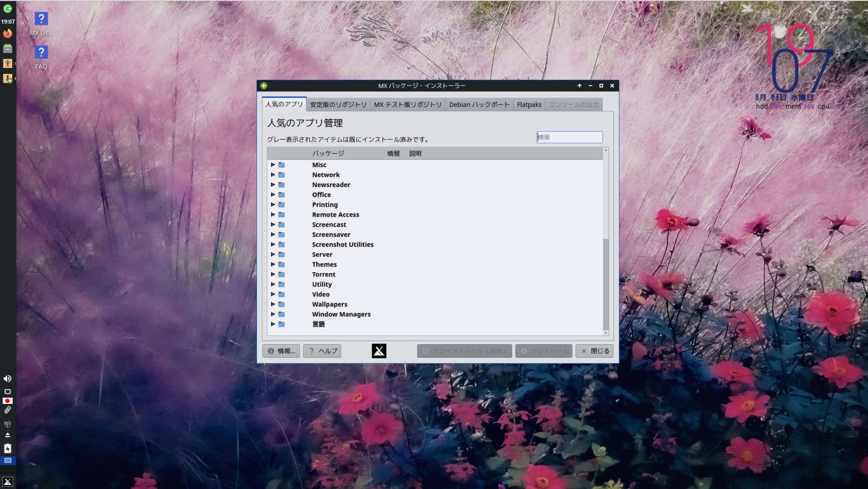Image resolution: width=868 pixels, height=489 pixels.
Task: Select the Office row text
Action: (322, 195)
